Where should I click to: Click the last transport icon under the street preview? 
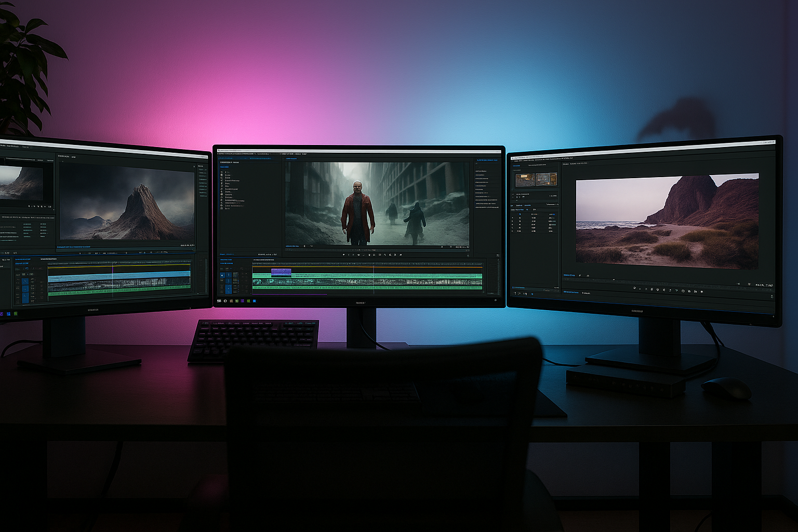(401, 255)
